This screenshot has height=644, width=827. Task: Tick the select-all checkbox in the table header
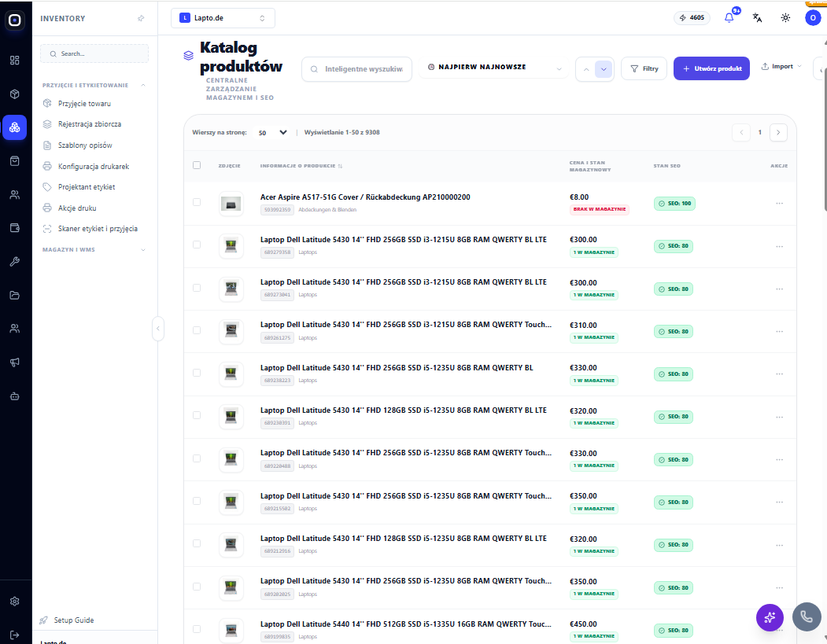pyautogui.click(x=197, y=165)
